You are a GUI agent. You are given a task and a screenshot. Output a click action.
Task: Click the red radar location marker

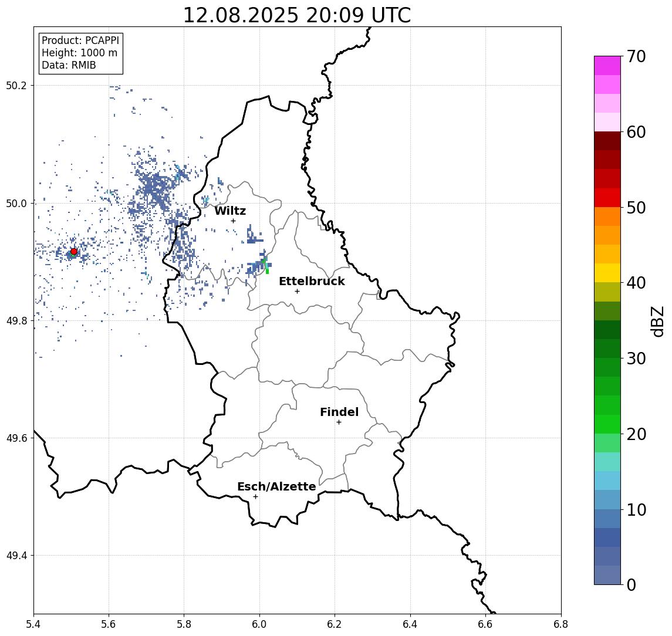(x=74, y=252)
